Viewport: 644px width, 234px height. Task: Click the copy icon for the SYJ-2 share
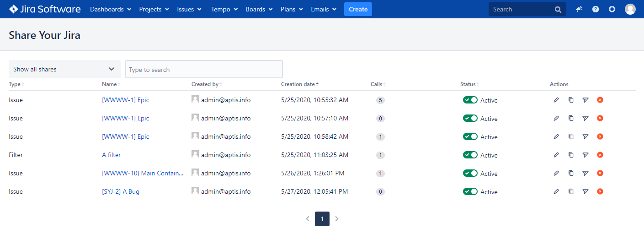point(571,191)
